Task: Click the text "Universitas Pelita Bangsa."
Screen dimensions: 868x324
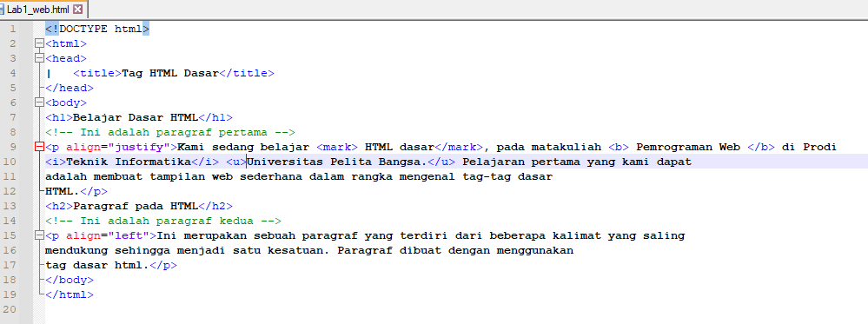Action: (337, 162)
